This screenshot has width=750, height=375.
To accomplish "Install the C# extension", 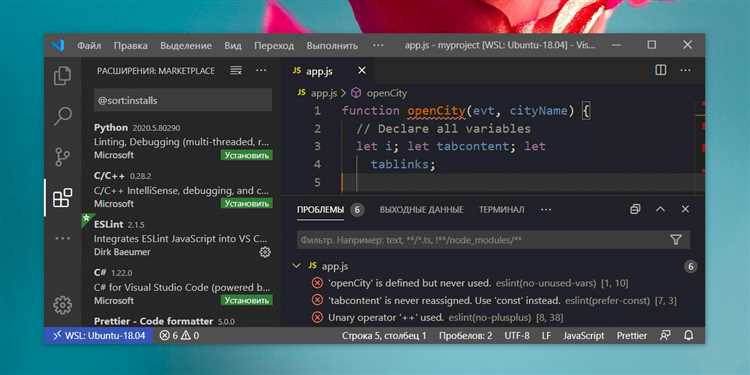I will pyautogui.click(x=246, y=300).
